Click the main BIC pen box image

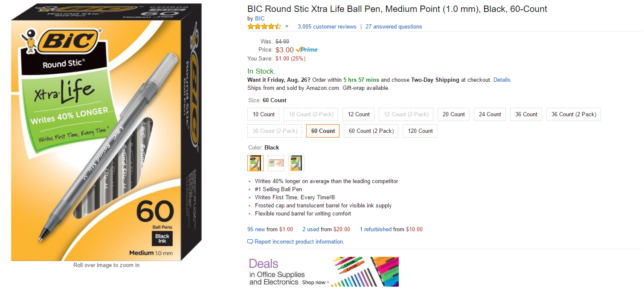click(107, 132)
